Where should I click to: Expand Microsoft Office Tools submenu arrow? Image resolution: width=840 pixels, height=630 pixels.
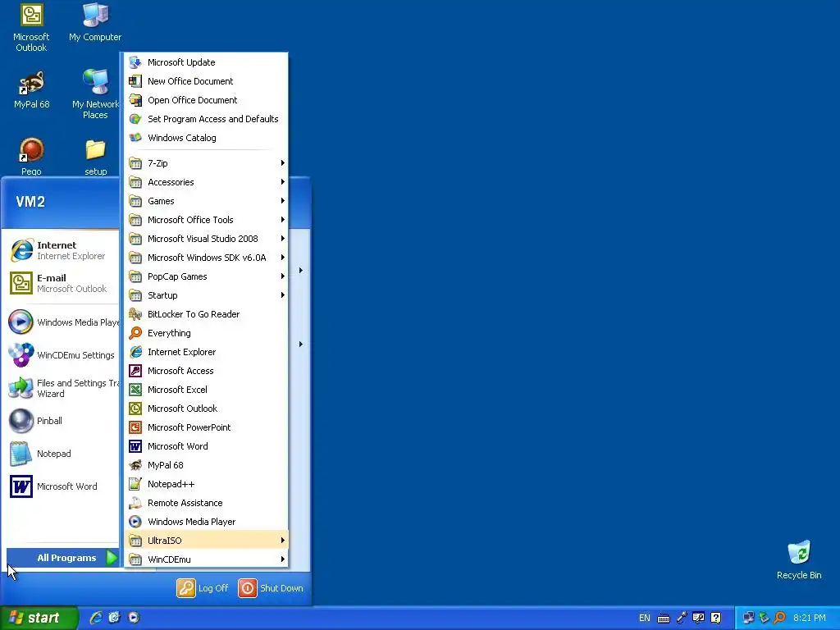[x=282, y=220]
